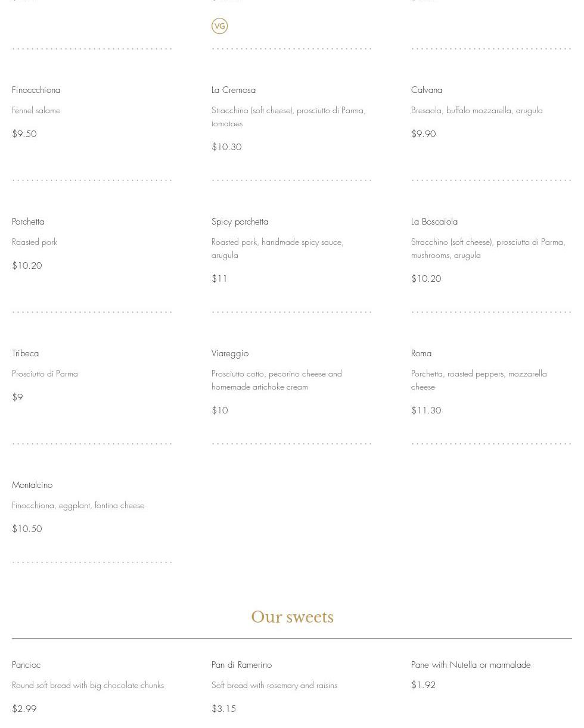Click the Spicy porchetta $11 price
This screenshot has height=728, width=584.
pos(219,279)
